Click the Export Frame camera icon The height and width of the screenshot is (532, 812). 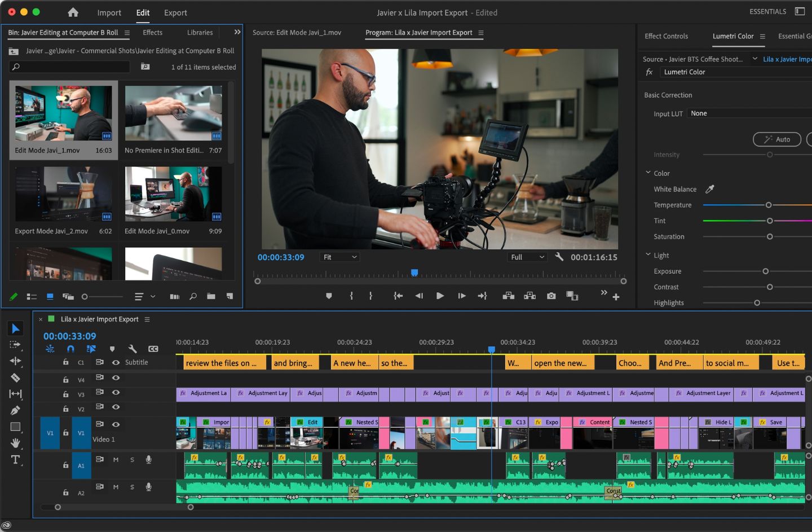[x=551, y=296]
